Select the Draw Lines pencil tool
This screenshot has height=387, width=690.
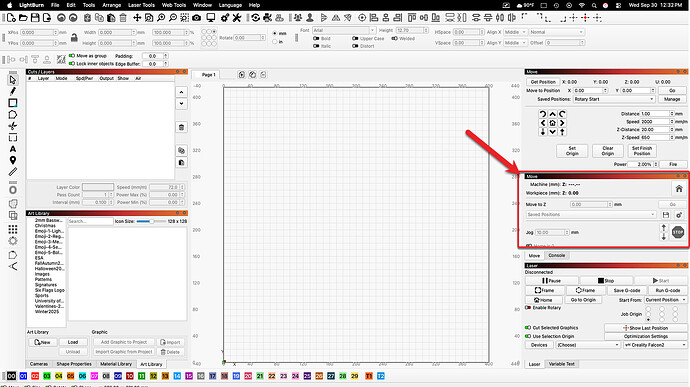click(13, 91)
